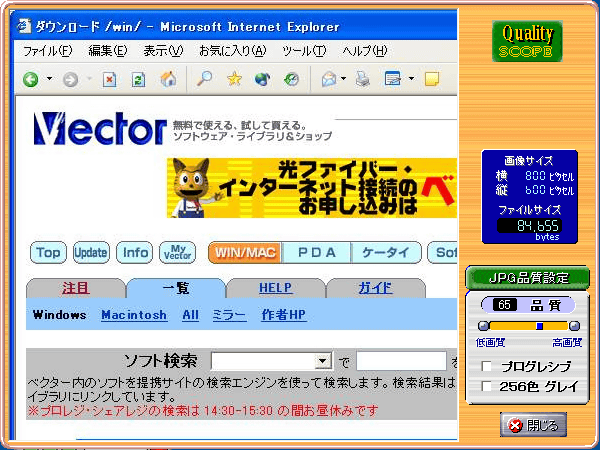Open the History clock icon

[x=291, y=79]
